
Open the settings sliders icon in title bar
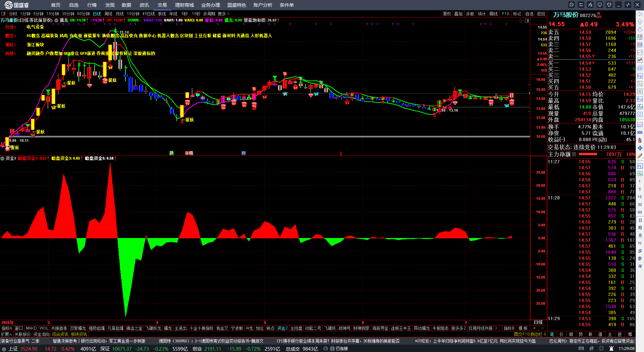[581, 5]
